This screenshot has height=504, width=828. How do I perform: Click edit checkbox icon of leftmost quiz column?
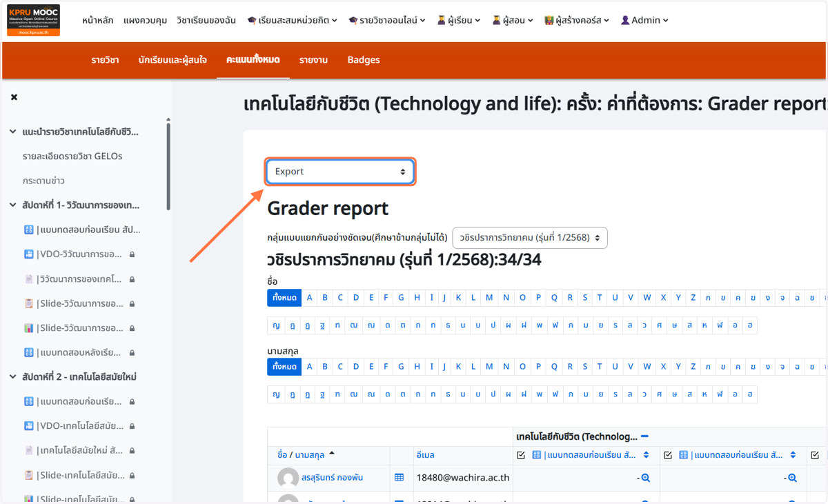click(x=521, y=455)
